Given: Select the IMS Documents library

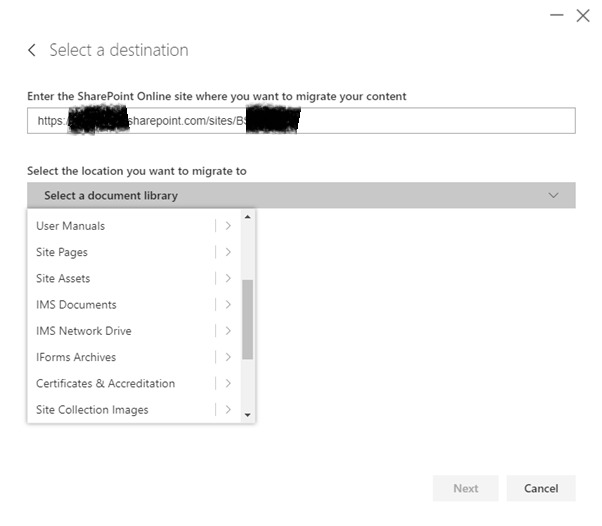Looking at the screenshot, I should click(76, 304).
